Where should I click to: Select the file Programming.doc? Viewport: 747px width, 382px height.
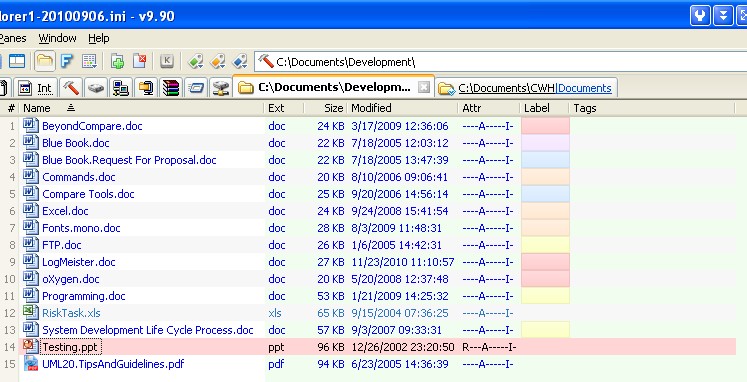[84, 296]
